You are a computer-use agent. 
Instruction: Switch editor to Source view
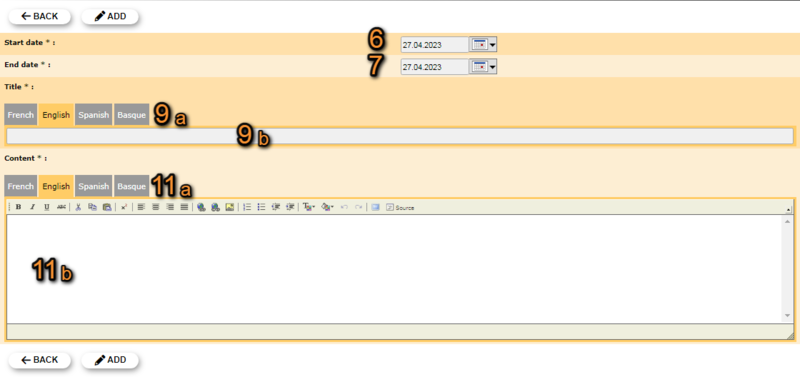click(400, 208)
